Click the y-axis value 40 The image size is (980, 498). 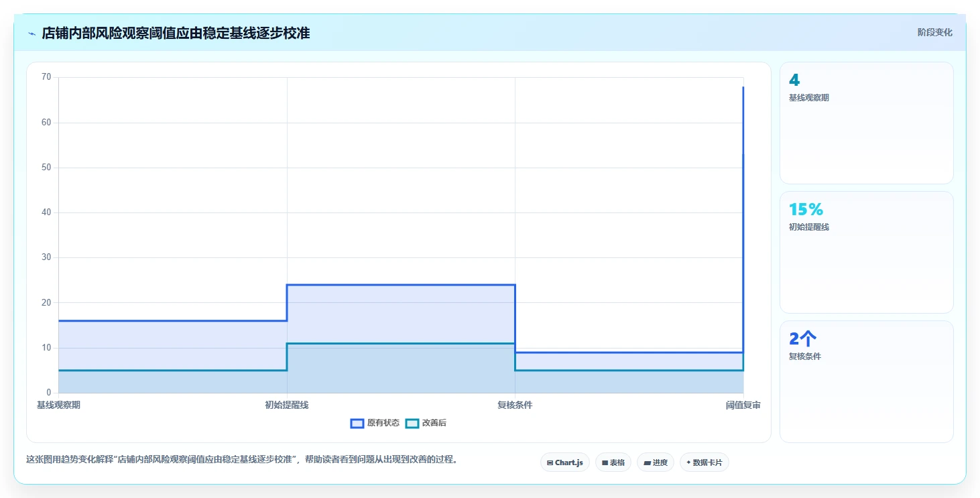pyautogui.click(x=46, y=212)
